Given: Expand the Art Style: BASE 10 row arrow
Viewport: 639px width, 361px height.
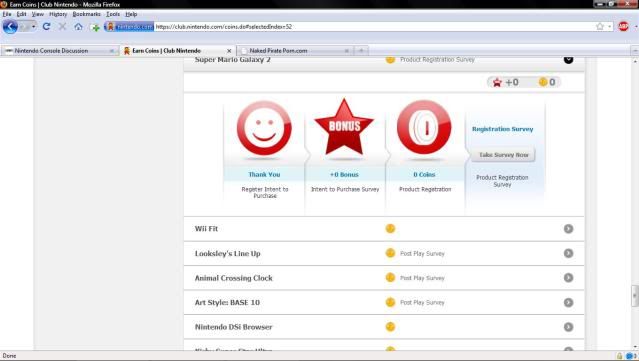Looking at the screenshot, I should click(568, 303).
